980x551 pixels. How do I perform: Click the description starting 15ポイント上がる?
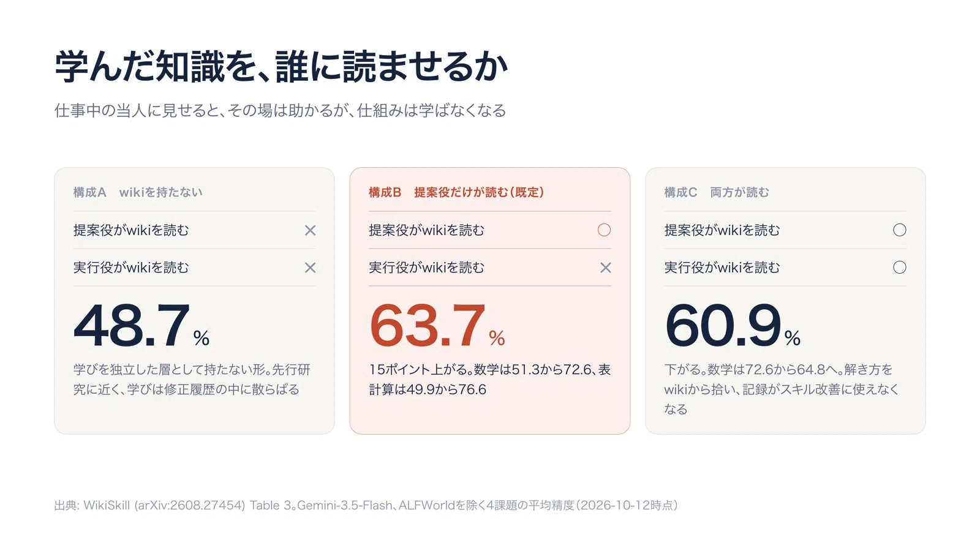tap(490, 380)
